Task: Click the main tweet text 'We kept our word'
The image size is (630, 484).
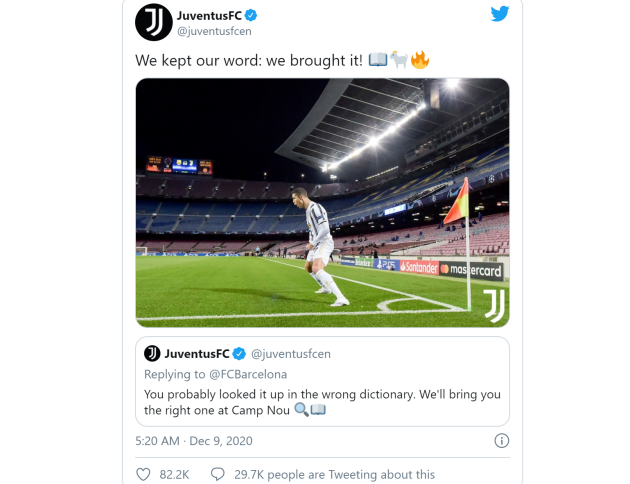Action: (250, 60)
